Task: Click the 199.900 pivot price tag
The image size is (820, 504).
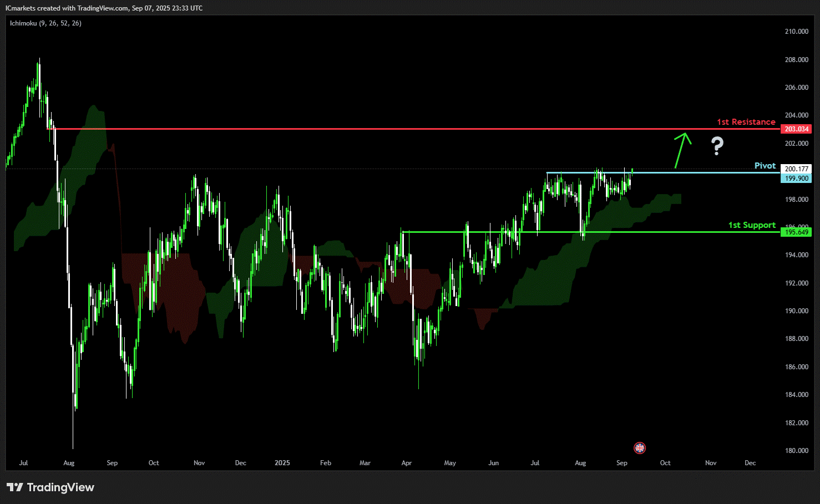Action: coord(796,179)
